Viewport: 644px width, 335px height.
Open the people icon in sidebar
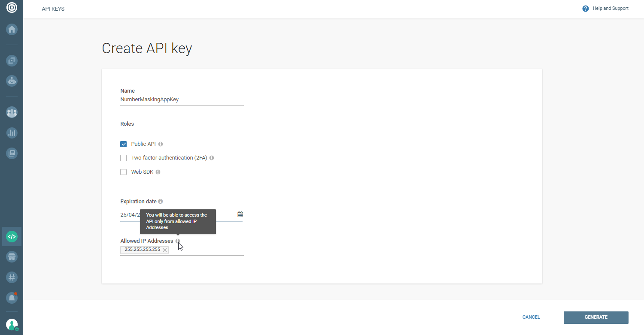click(x=12, y=112)
